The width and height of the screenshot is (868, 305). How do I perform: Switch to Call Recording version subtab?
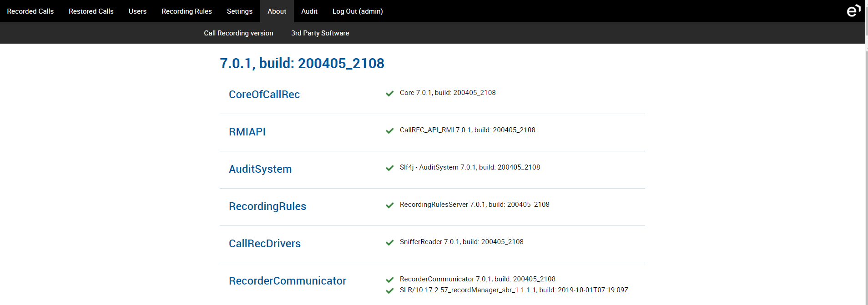238,33
